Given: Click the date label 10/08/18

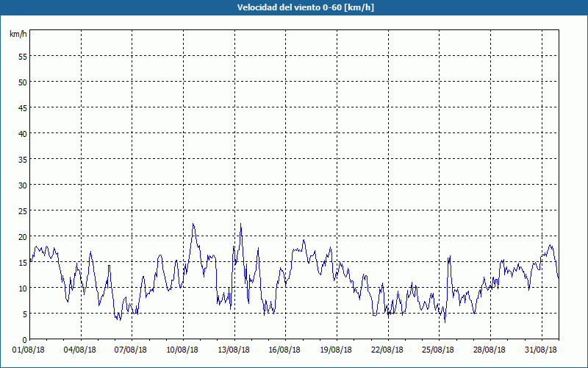Looking at the screenshot, I should [182, 350].
